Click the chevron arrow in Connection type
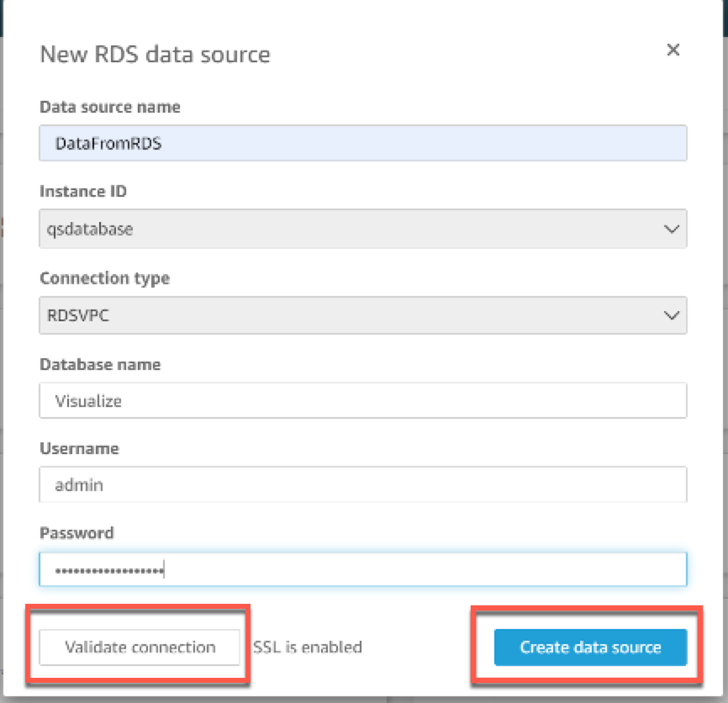The height and width of the screenshot is (703, 728). click(671, 315)
